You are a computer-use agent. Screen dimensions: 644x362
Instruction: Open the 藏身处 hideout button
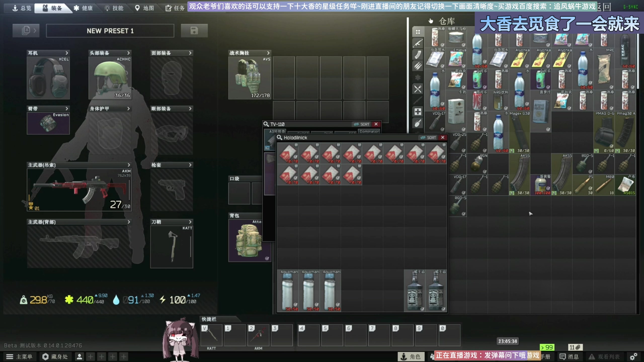pos(55,356)
